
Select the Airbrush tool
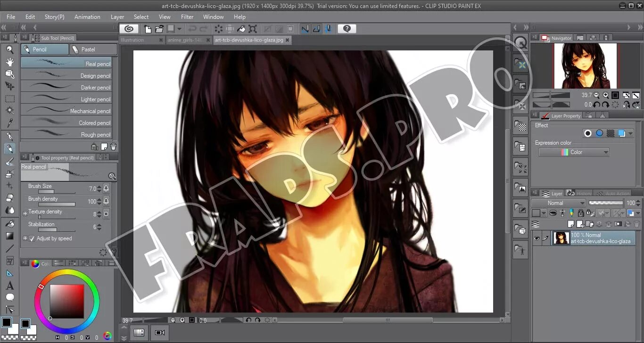9,174
